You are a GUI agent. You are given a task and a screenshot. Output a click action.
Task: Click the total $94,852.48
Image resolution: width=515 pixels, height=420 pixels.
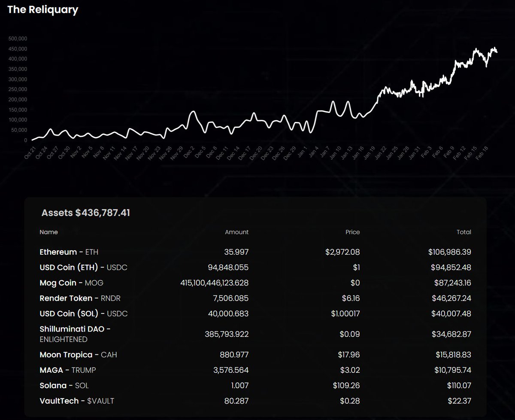[451, 268]
